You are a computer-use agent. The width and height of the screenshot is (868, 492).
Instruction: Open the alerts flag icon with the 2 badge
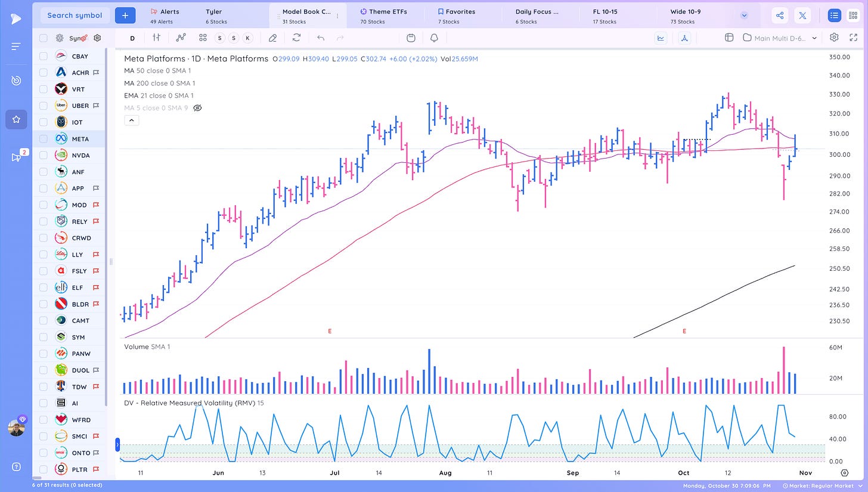click(16, 157)
